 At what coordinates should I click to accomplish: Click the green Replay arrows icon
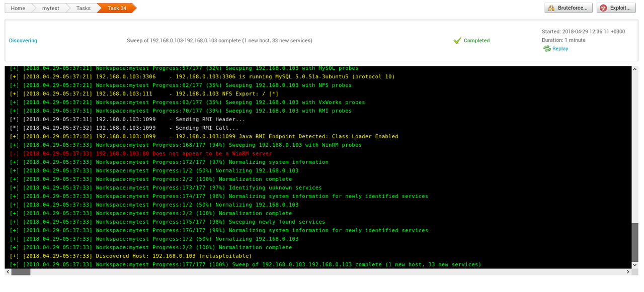pos(547,49)
